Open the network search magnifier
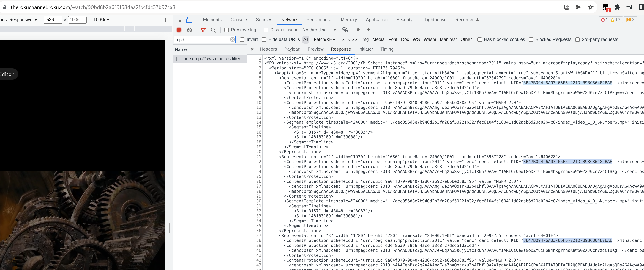 (213, 30)
